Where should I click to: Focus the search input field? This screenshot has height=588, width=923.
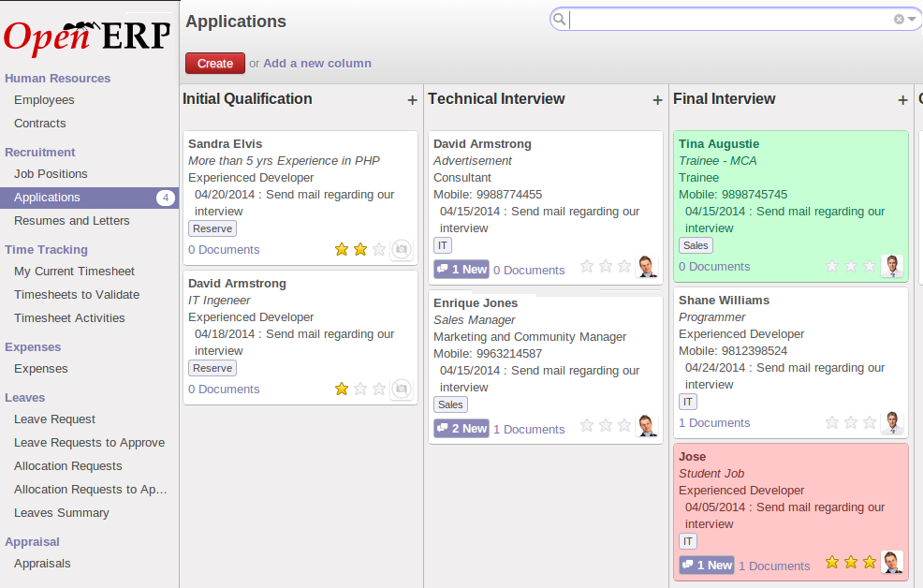(730, 19)
